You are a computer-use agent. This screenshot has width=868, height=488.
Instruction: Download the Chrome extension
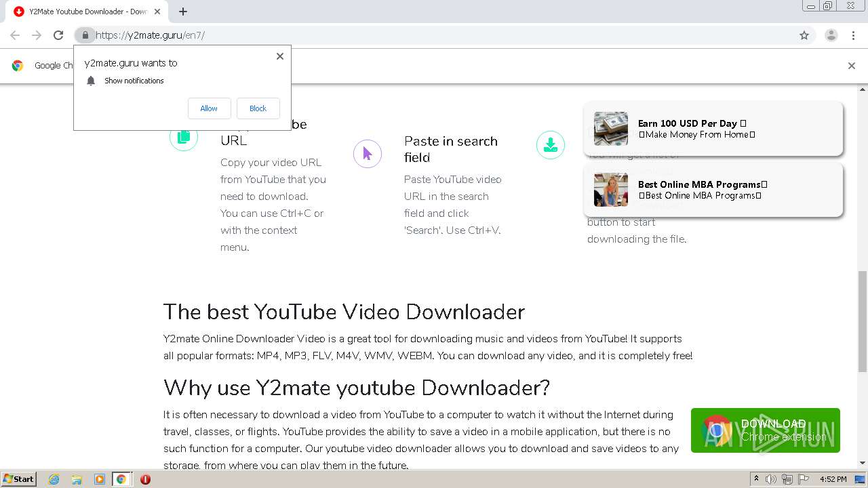tap(765, 430)
